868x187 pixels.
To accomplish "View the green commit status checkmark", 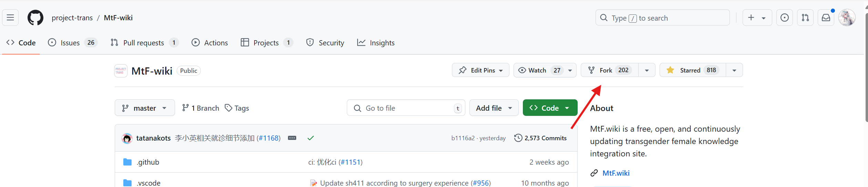I will point(311,138).
